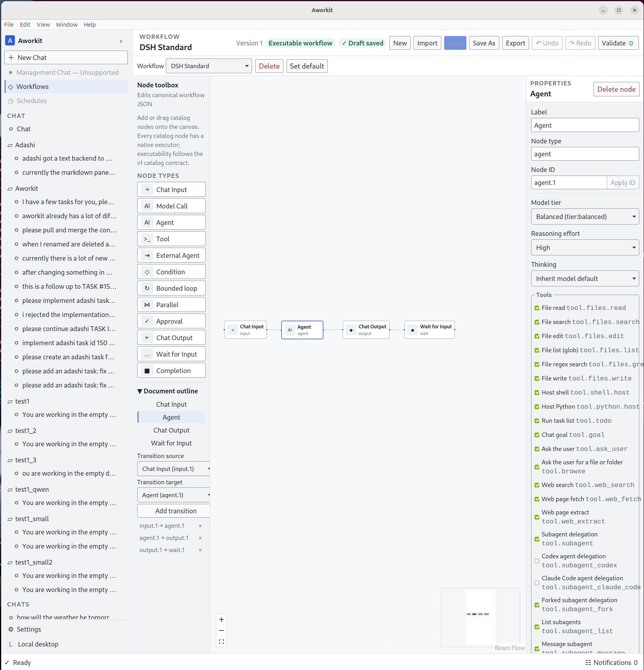Click the React Flow minimap
The height and width of the screenshot is (670, 644).
[x=480, y=617]
